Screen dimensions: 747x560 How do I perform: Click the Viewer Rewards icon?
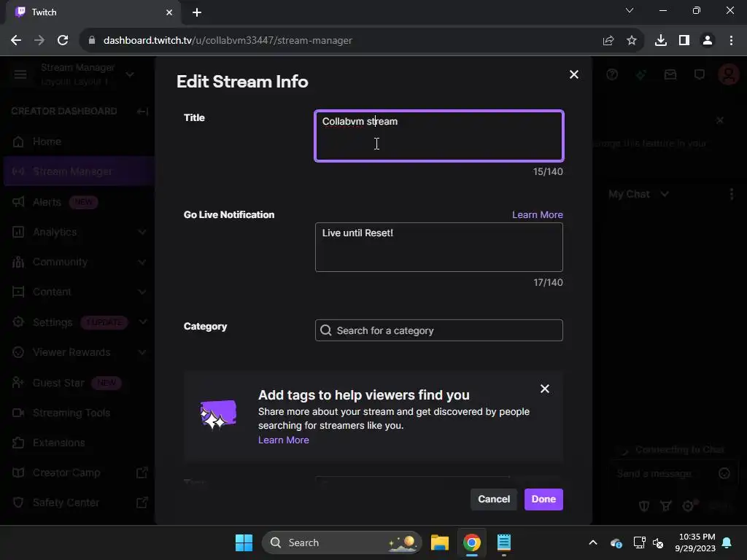18,352
